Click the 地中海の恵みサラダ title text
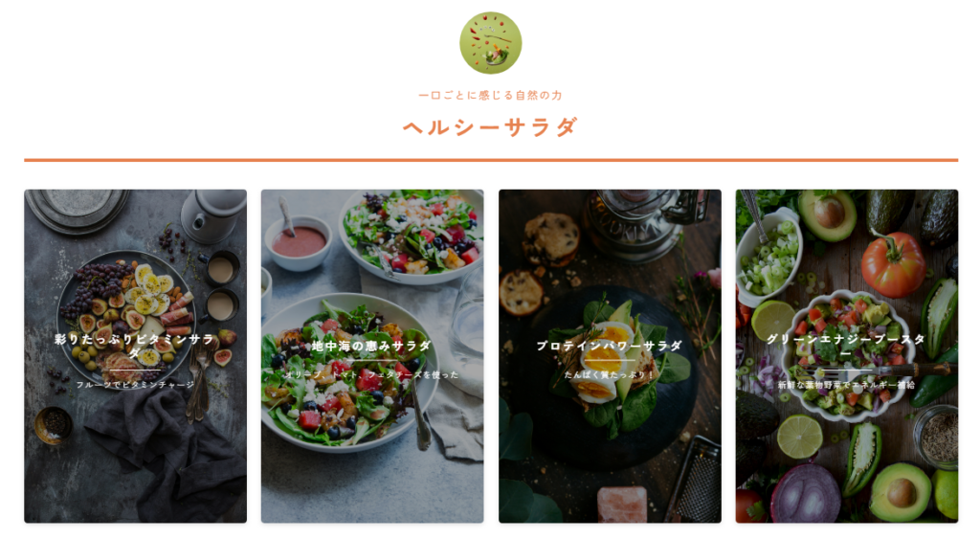980x539 pixels. click(x=372, y=346)
